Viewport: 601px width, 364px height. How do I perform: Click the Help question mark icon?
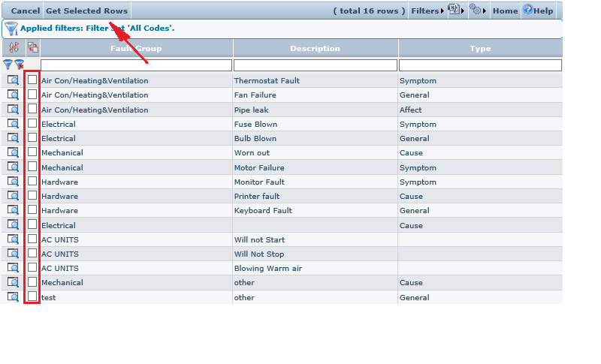pos(527,11)
